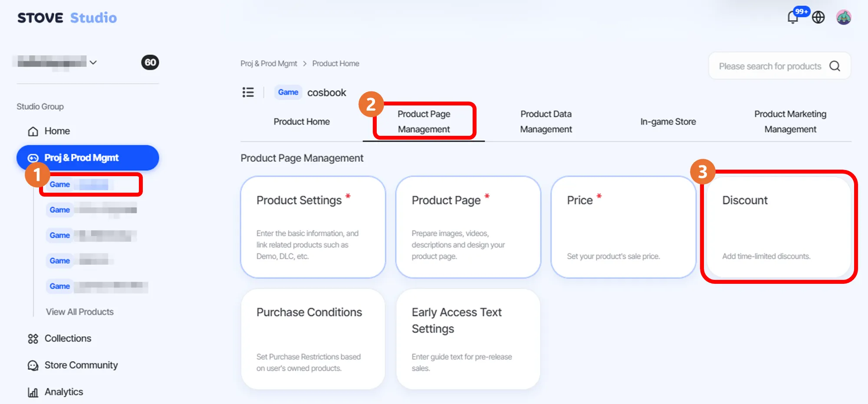Open Home in the sidebar
Screen dimensions: 868x404
pos(57,131)
